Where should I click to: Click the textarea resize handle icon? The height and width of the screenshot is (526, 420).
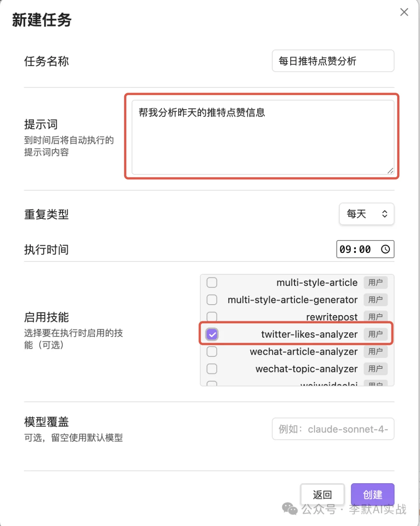tap(390, 170)
